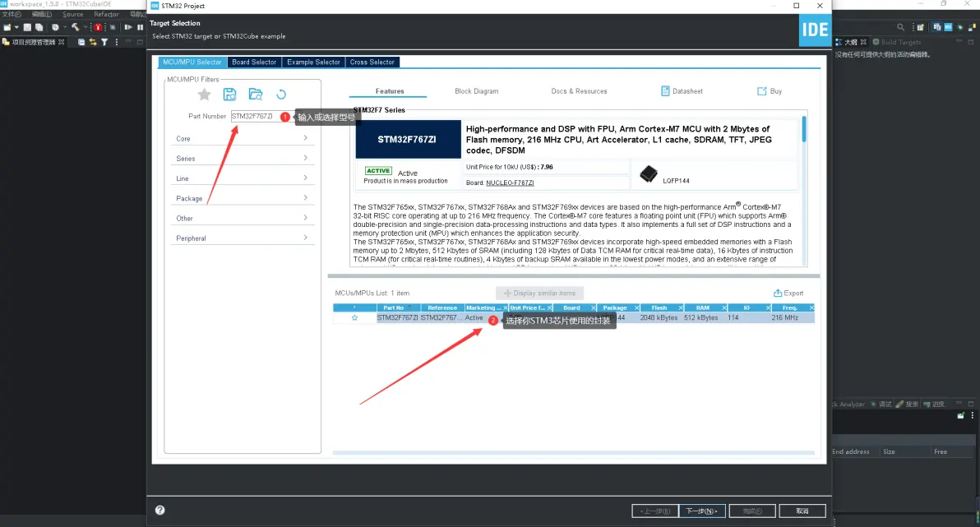Click the Suspend icon in IDE toolbar

(140, 27)
